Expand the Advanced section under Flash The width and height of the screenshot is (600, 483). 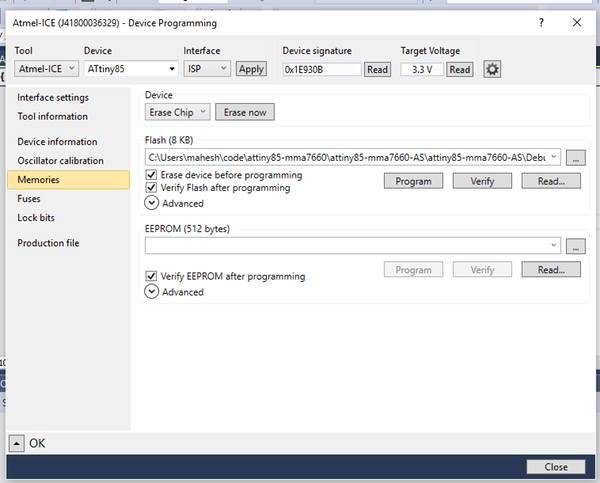pyautogui.click(x=152, y=203)
